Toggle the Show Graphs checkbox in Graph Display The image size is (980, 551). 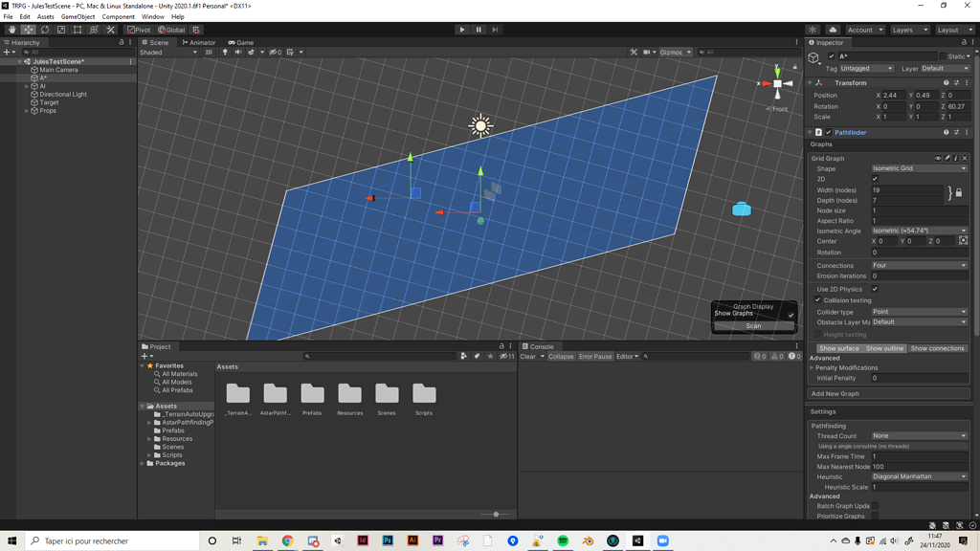791,313
